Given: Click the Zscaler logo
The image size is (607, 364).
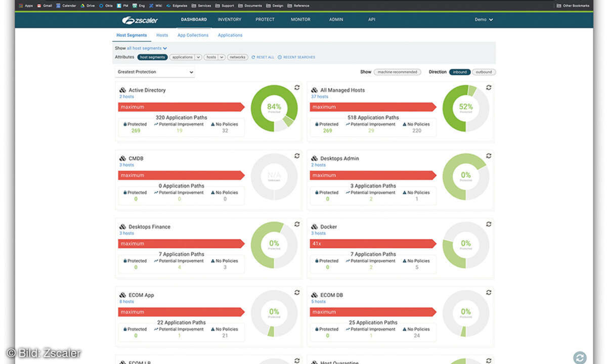Looking at the screenshot, I should tap(140, 20).
